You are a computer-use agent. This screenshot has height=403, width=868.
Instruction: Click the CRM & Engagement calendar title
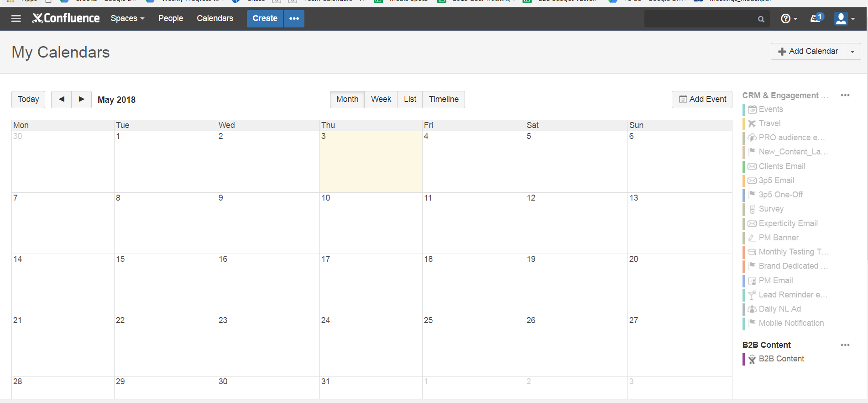pos(785,95)
